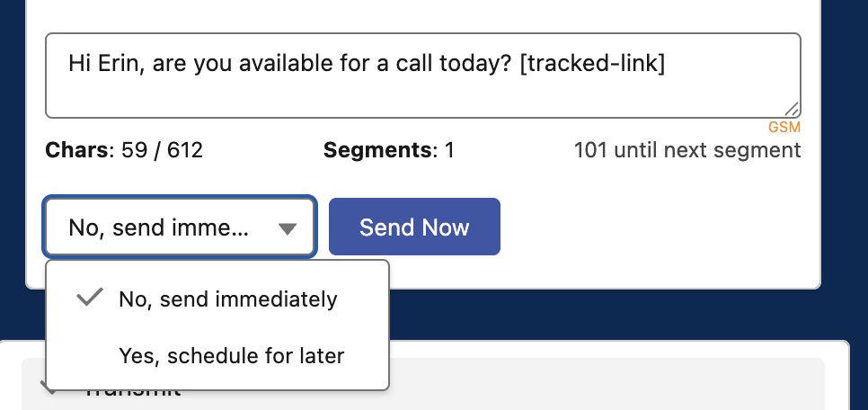The width and height of the screenshot is (868, 410).
Task: Select 'No, send immediately' option
Action: click(x=227, y=299)
